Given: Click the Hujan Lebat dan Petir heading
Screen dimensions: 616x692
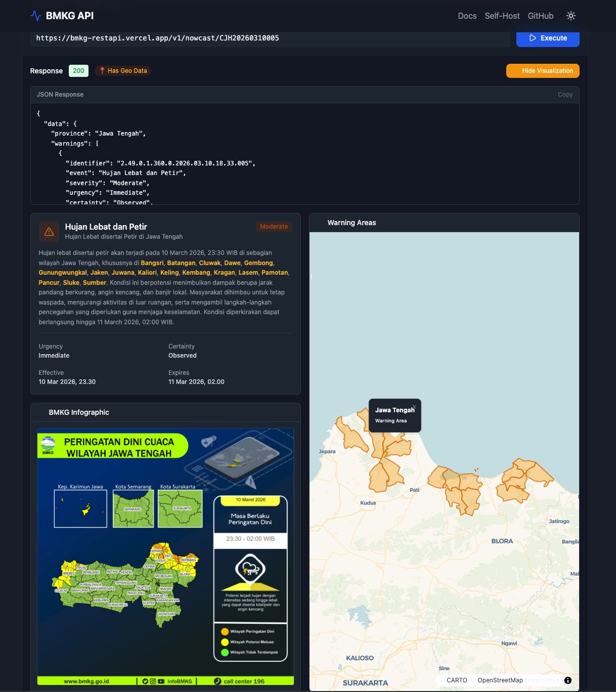Looking at the screenshot, I should (x=106, y=227).
